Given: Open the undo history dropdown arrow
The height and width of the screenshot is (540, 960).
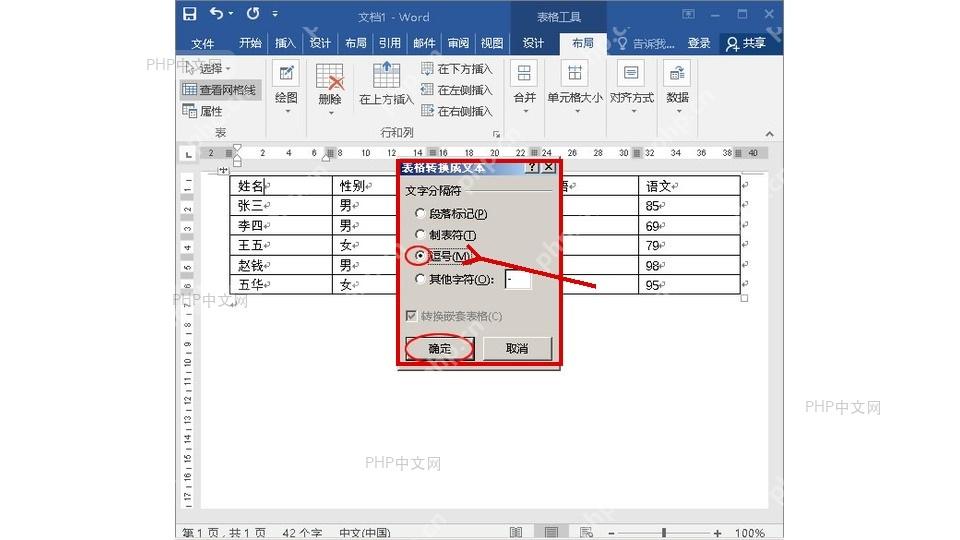Looking at the screenshot, I should click(x=231, y=13).
